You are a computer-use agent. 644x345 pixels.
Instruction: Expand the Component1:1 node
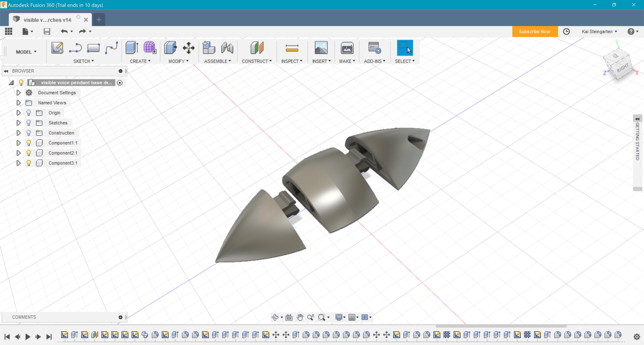18,143
